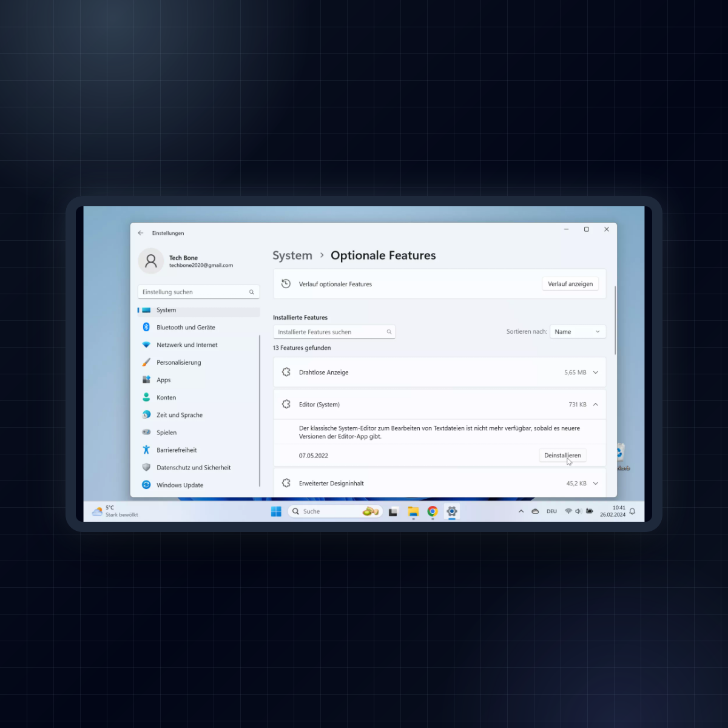Expand the Erweiterter Designinhalt feature

tap(596, 484)
